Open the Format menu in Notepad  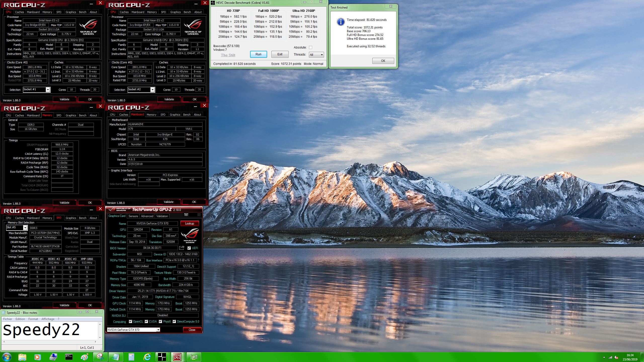point(33,319)
